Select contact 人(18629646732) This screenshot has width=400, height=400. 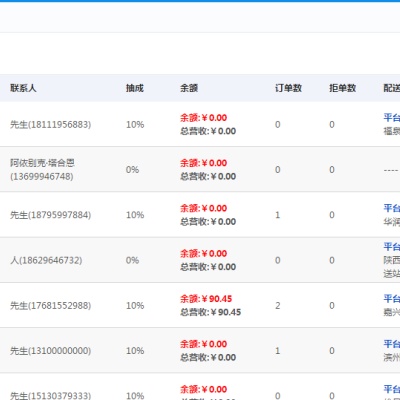[x=46, y=260]
